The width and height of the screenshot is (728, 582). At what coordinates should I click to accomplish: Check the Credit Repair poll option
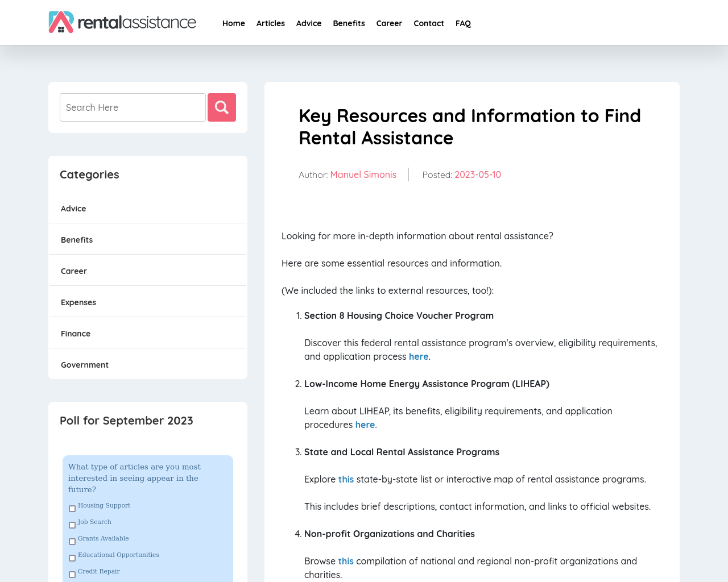tap(72, 575)
